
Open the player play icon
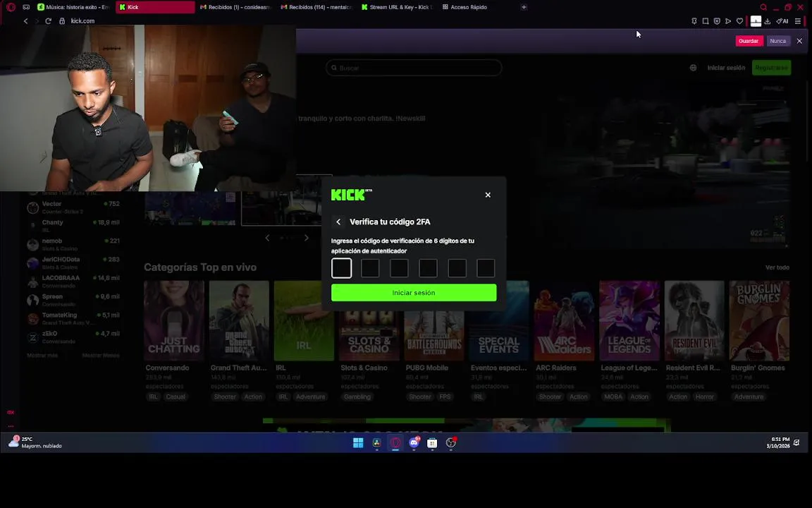(x=728, y=21)
